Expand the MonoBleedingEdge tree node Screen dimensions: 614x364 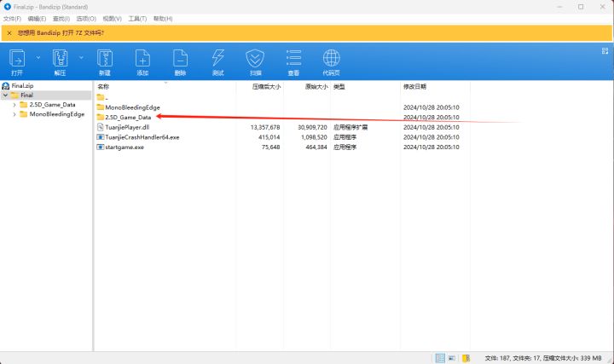tap(14, 114)
